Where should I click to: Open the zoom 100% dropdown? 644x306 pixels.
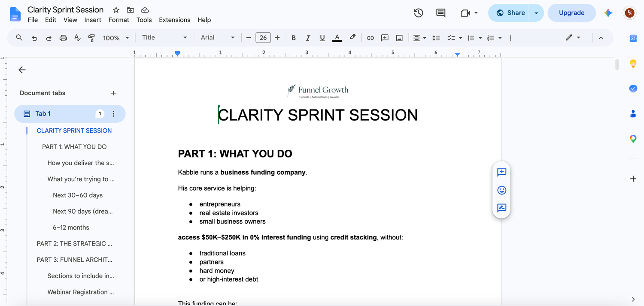(116, 38)
